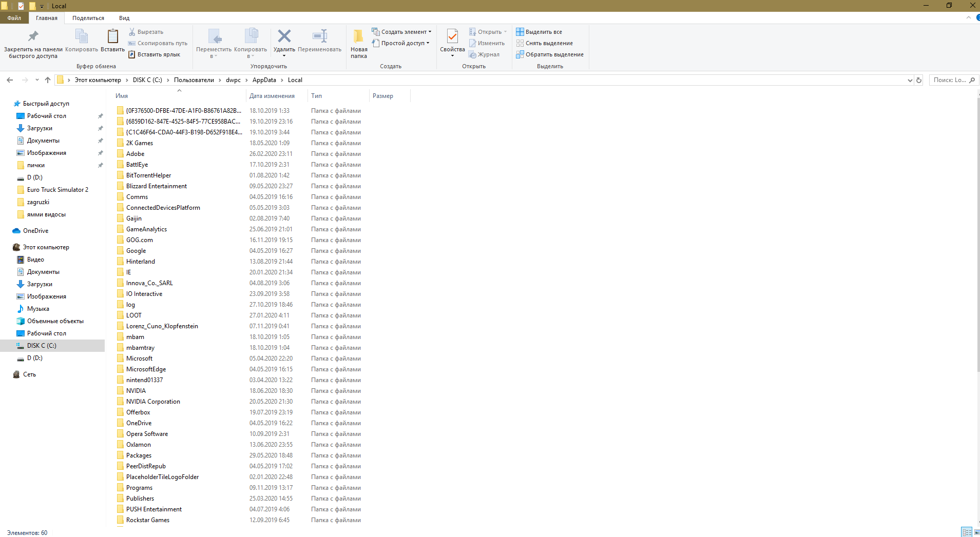Refresh the current folder view
Image resolution: width=980 pixels, height=537 pixels.
click(919, 80)
